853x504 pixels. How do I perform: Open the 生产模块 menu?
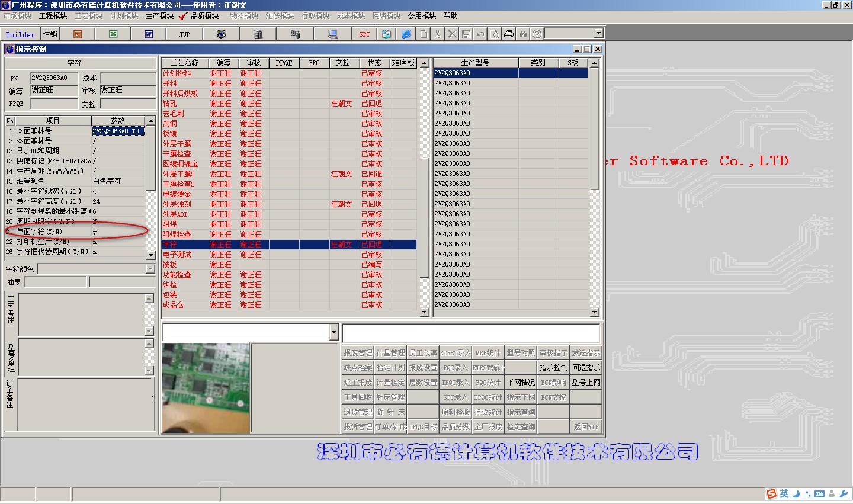pyautogui.click(x=159, y=16)
